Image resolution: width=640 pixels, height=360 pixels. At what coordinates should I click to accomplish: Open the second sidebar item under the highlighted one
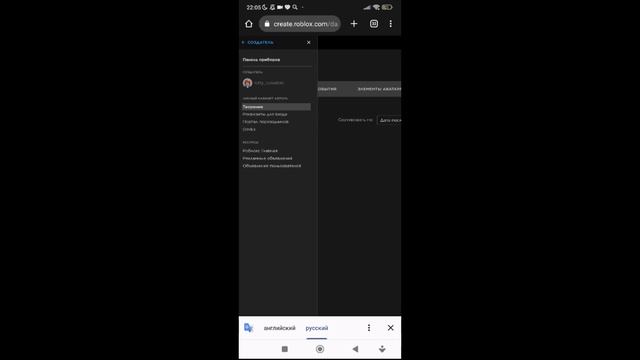[265, 114]
